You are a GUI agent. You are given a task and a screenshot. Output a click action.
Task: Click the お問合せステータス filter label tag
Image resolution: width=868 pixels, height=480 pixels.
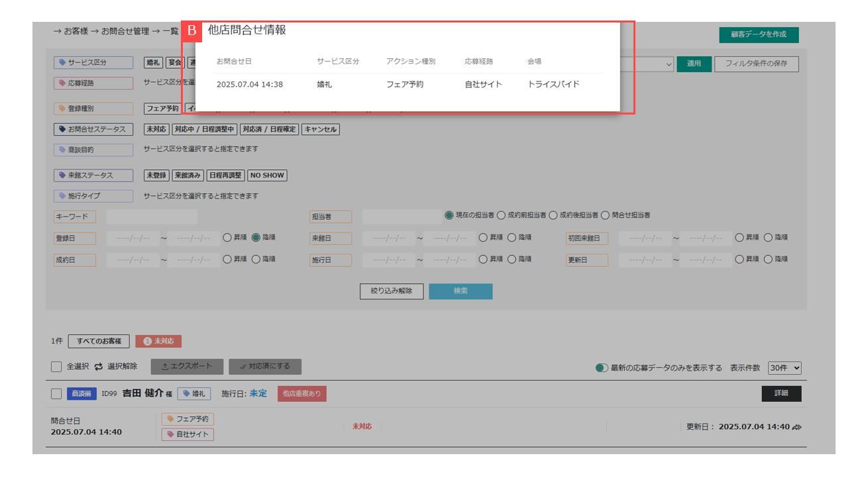93,130
